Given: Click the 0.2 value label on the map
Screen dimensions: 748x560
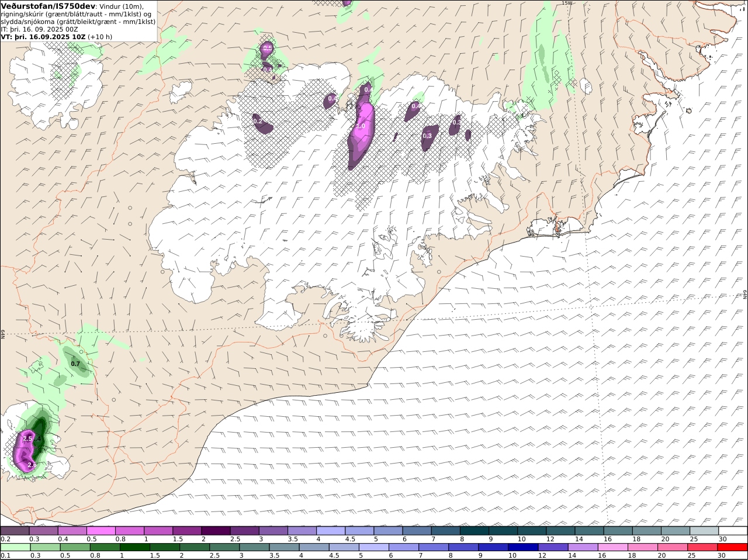Looking at the screenshot, I should pyautogui.click(x=258, y=121).
